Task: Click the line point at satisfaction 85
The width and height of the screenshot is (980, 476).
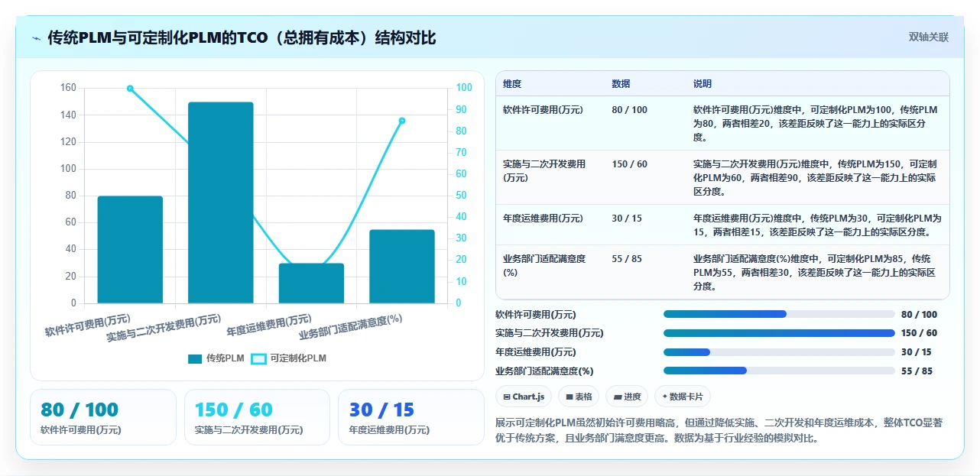Action: point(402,121)
